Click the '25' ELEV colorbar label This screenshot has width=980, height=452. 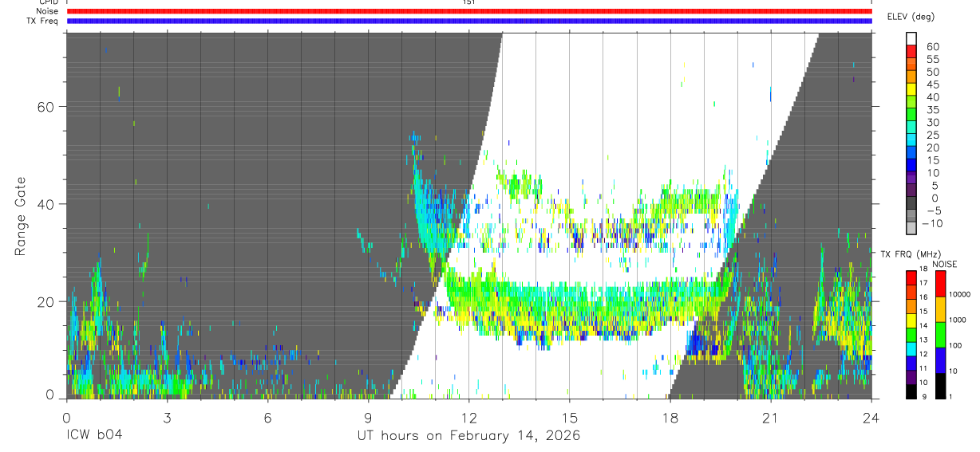pyautogui.click(x=932, y=136)
